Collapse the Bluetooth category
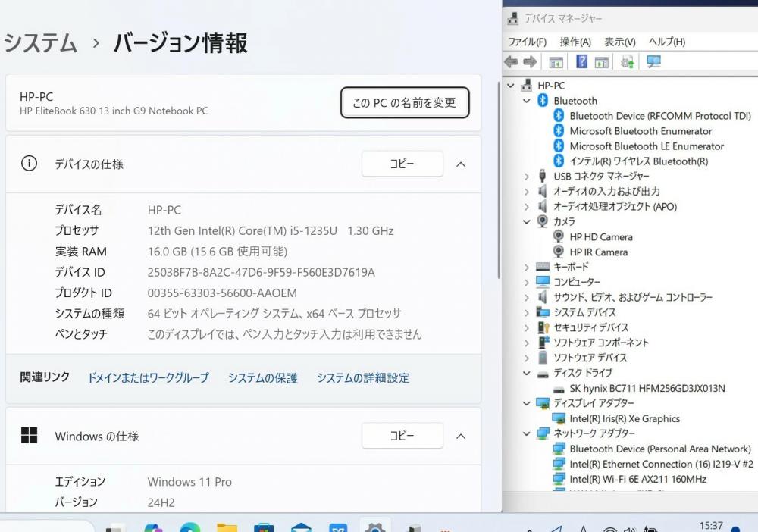Screen dimensions: 758x532 tap(527, 101)
